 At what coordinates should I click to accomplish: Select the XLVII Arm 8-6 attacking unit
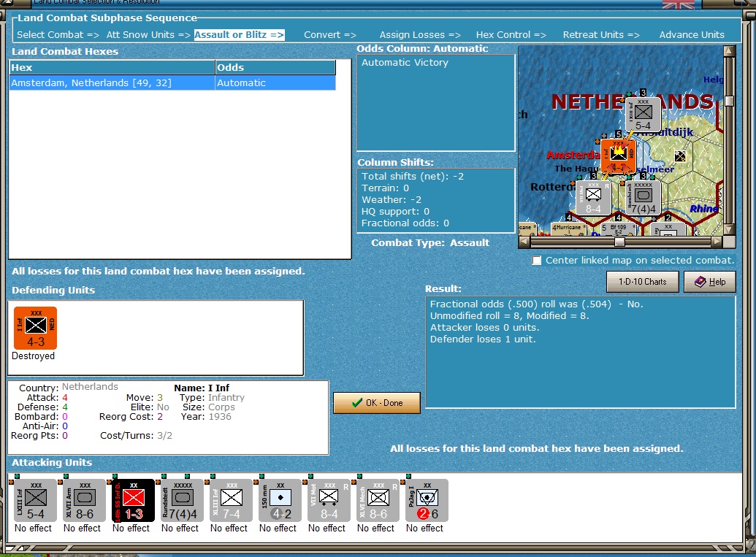pyautogui.click(x=85, y=501)
